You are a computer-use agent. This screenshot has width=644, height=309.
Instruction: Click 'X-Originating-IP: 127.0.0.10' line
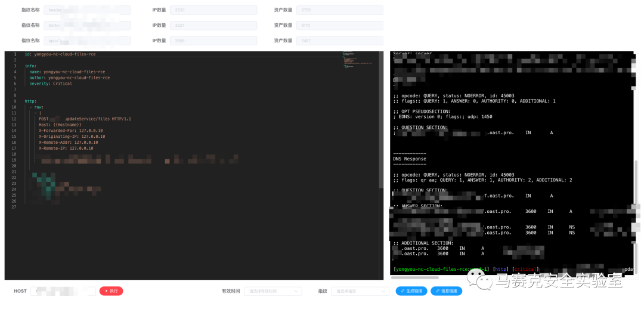[72, 137]
